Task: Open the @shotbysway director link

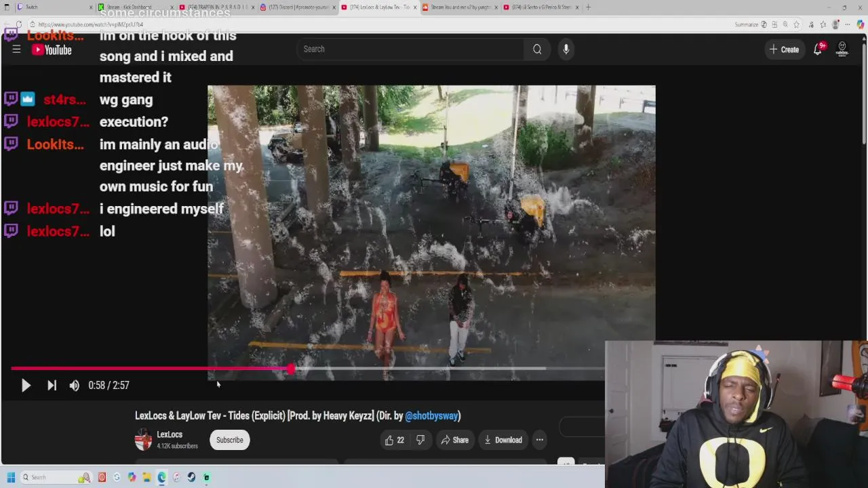Action: (x=433, y=415)
